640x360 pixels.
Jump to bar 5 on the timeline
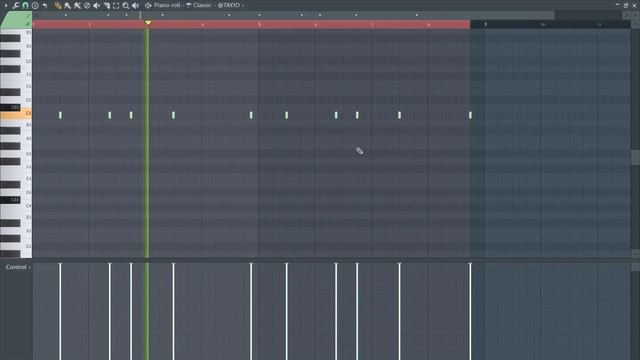[x=259, y=24]
